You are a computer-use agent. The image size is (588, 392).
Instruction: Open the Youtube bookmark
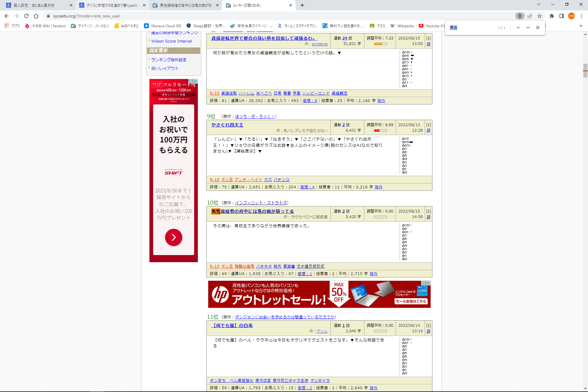pos(432,26)
